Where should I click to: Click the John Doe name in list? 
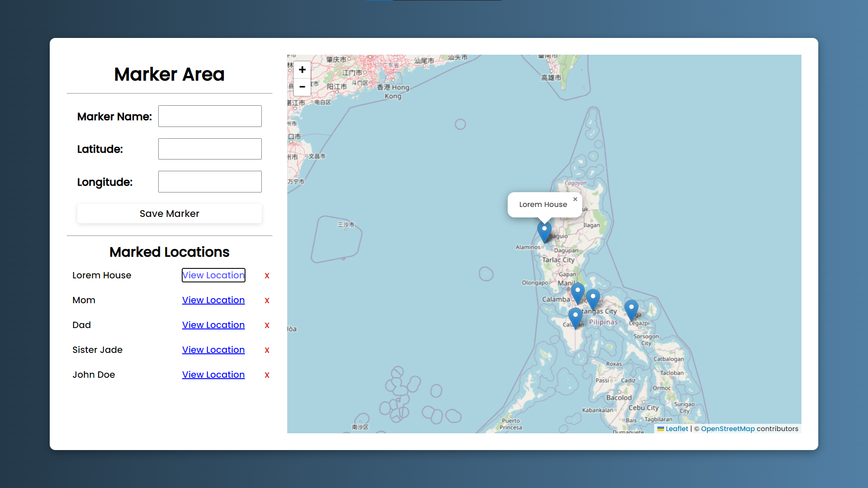94,375
